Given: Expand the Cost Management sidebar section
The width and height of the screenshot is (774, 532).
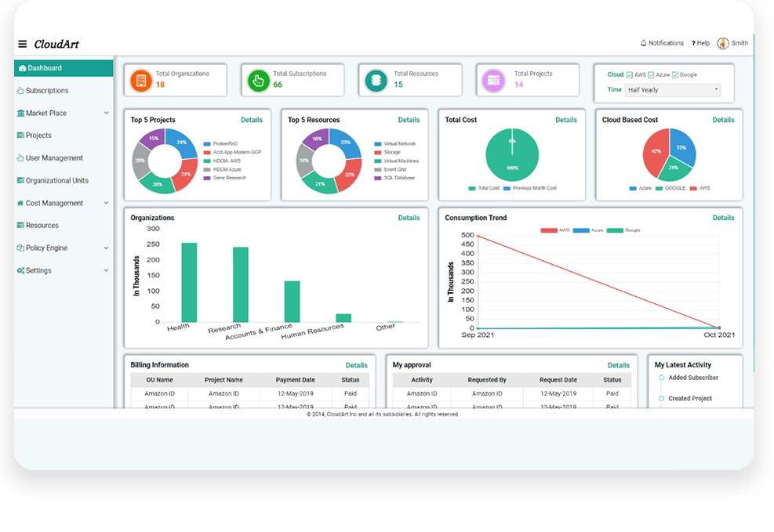Looking at the screenshot, I should pos(106,204).
